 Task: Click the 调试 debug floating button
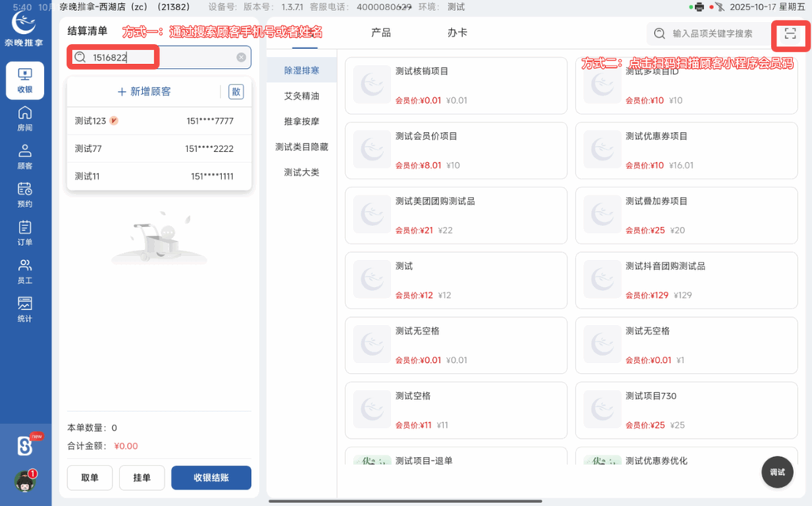coord(776,471)
